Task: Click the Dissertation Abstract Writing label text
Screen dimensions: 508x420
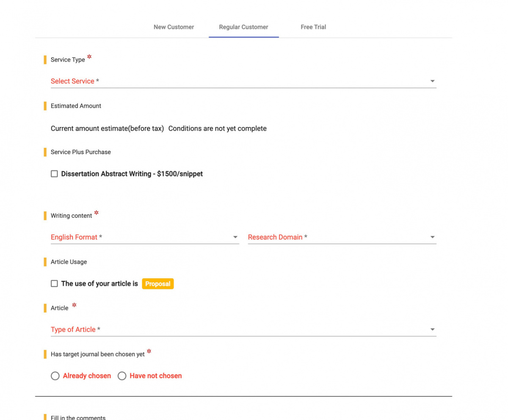Action: tap(132, 174)
